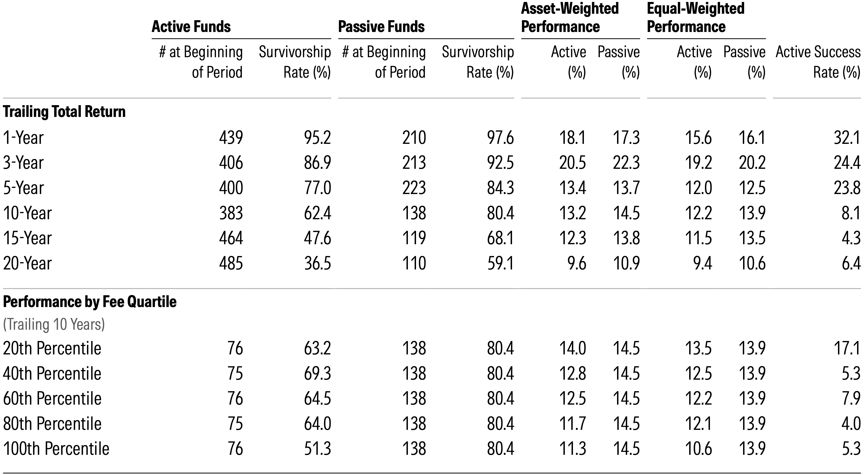Select the 223 passive funds count cell

coord(414,188)
